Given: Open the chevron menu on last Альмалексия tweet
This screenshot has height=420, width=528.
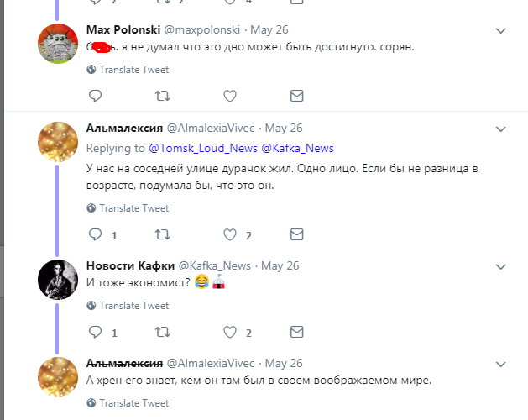Looking at the screenshot, I should pos(501,364).
